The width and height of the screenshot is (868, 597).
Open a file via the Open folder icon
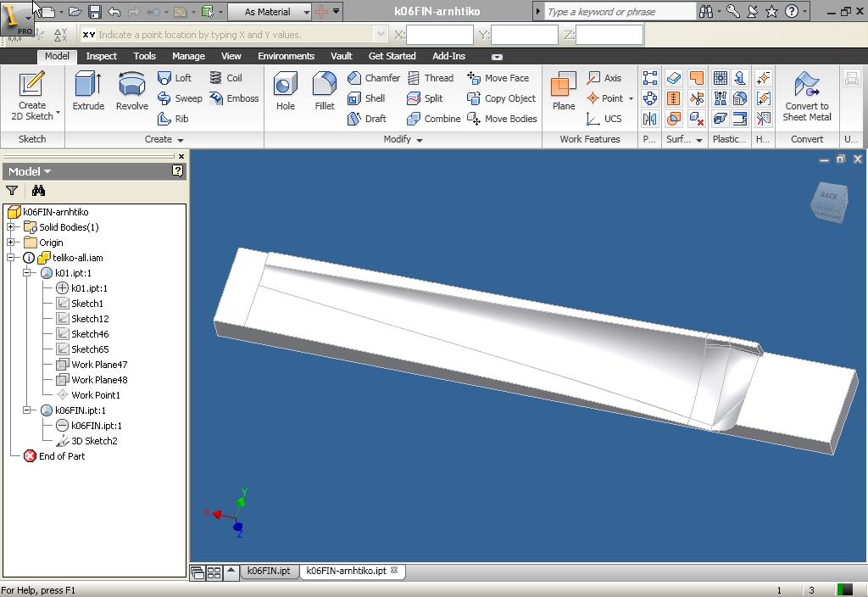[75, 12]
